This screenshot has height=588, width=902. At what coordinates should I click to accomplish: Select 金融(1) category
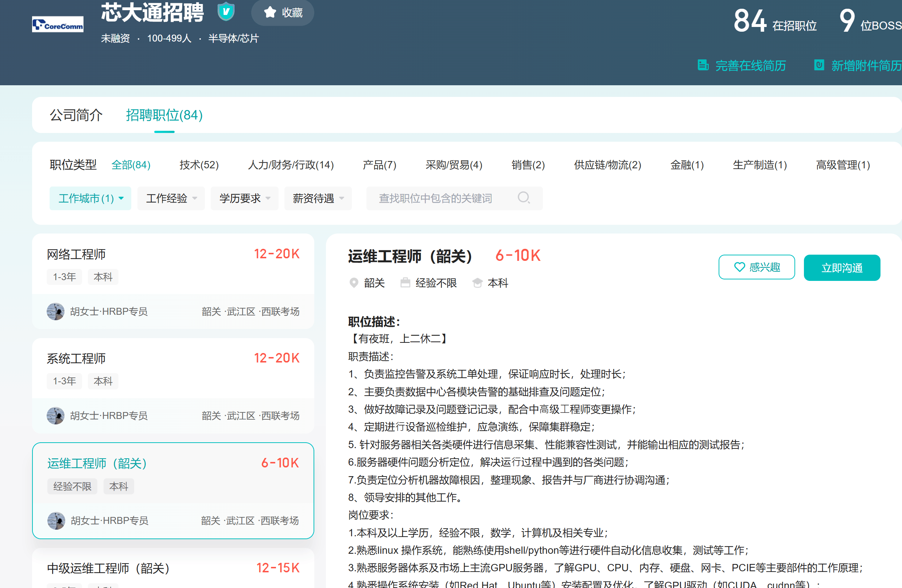(687, 165)
